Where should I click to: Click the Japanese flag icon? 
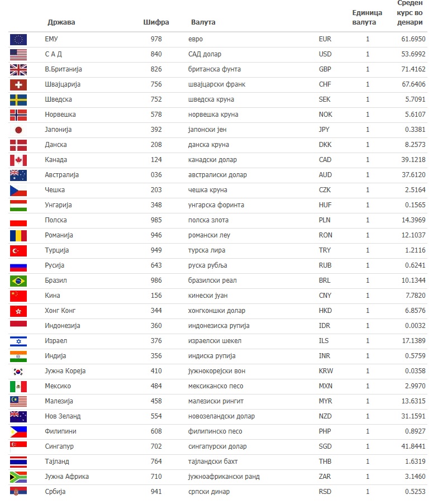click(18, 130)
